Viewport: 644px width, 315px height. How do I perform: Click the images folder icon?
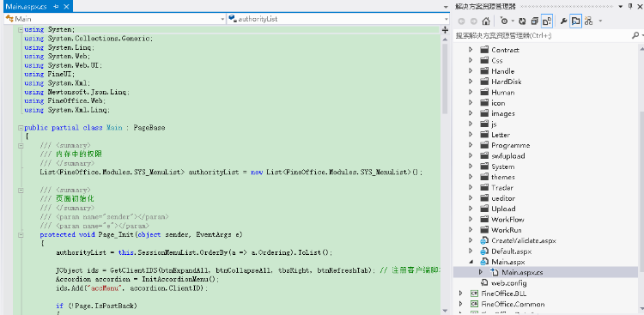483,113
